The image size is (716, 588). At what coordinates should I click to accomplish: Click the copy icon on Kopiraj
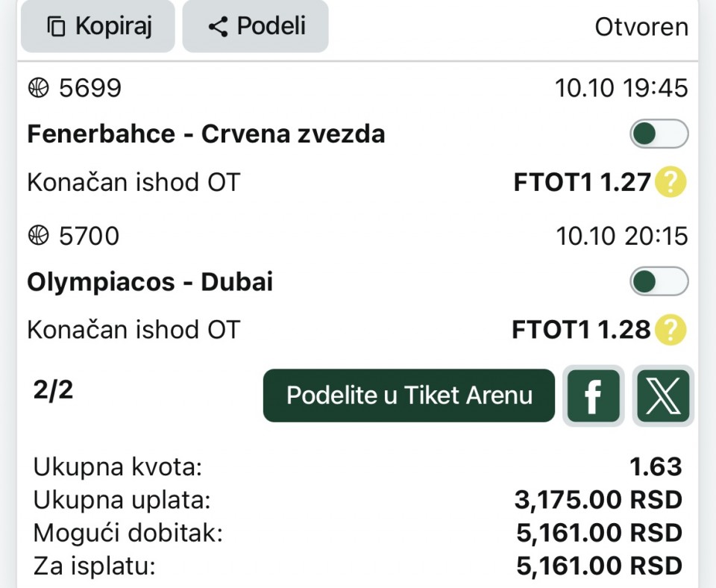click(56, 27)
